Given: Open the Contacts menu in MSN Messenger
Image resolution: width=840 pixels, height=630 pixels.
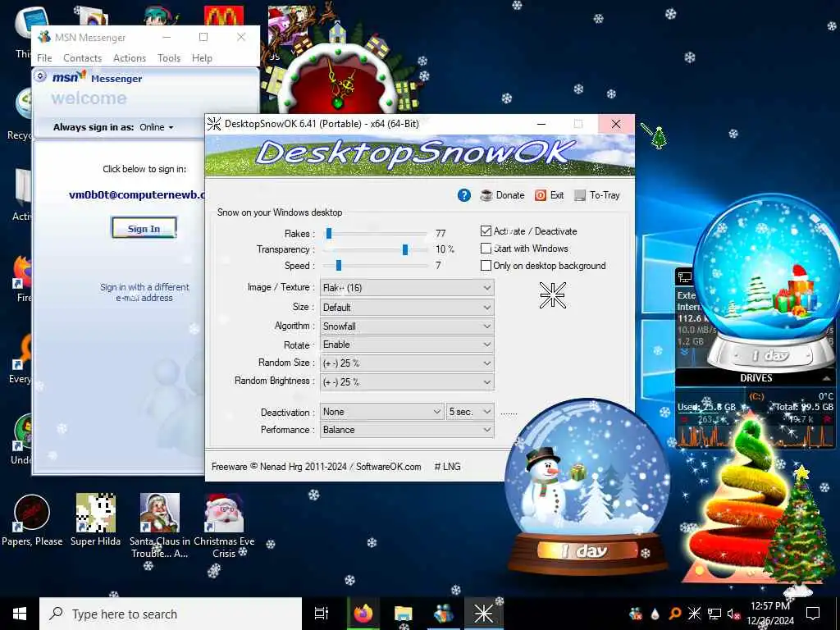Looking at the screenshot, I should pos(83,58).
